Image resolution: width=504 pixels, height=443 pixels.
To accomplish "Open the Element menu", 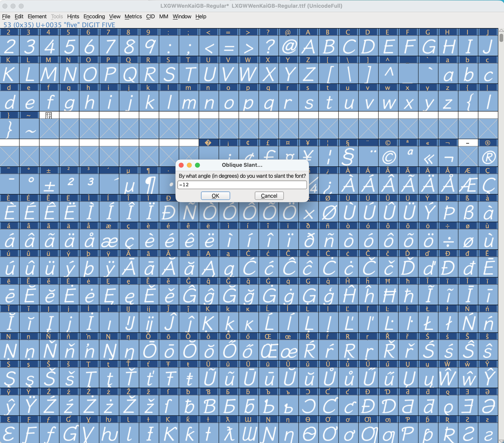I will point(37,17).
